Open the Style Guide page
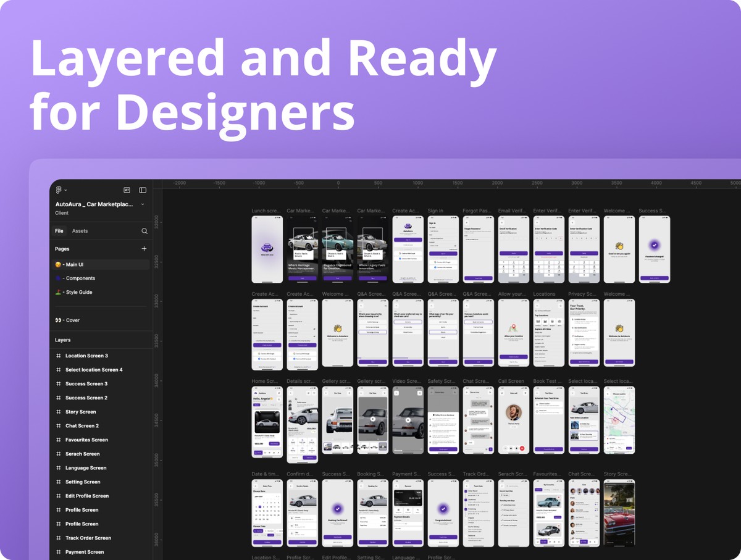Screen dimensions: 741x560 click(x=79, y=292)
